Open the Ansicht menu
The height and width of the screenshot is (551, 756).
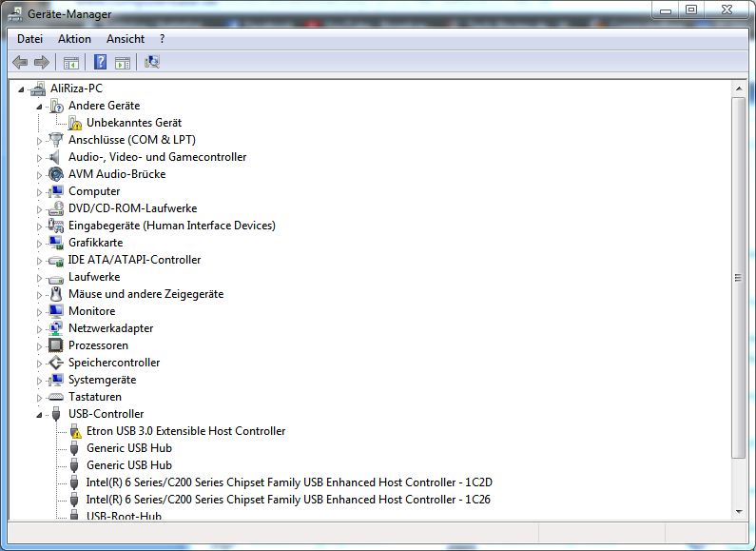point(126,39)
